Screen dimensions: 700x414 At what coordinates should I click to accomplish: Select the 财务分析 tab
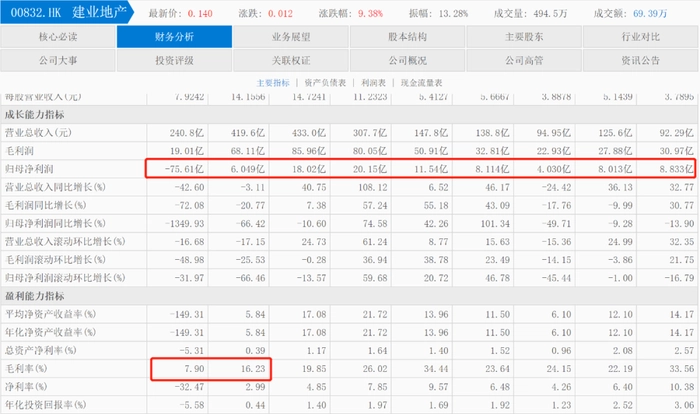click(174, 37)
